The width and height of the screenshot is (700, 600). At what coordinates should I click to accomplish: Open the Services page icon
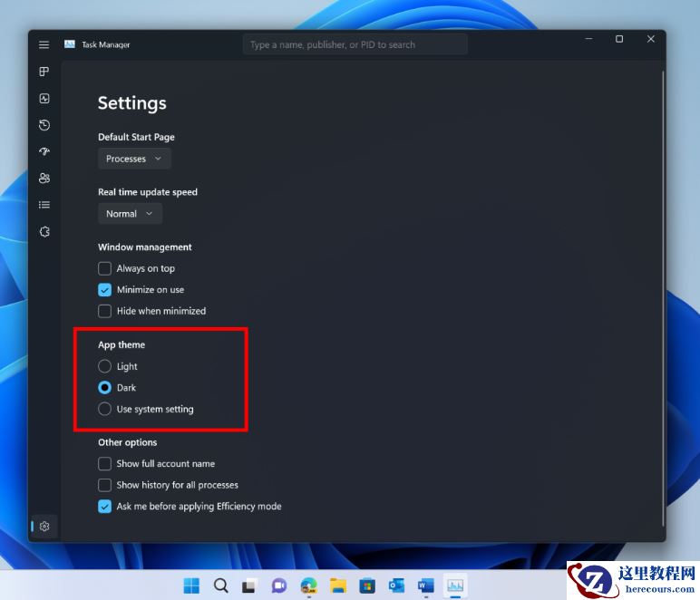(x=44, y=231)
